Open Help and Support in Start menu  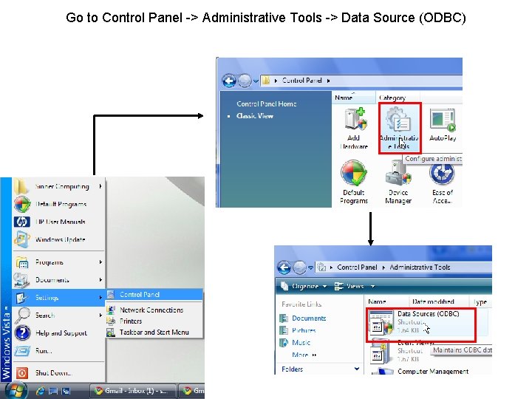click(x=59, y=332)
